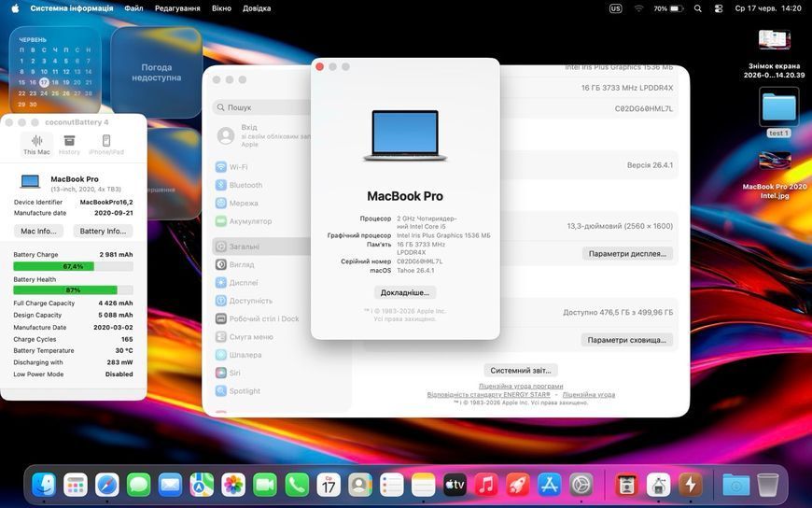Open Файл menu
812x508 pixels.
pyautogui.click(x=133, y=8)
